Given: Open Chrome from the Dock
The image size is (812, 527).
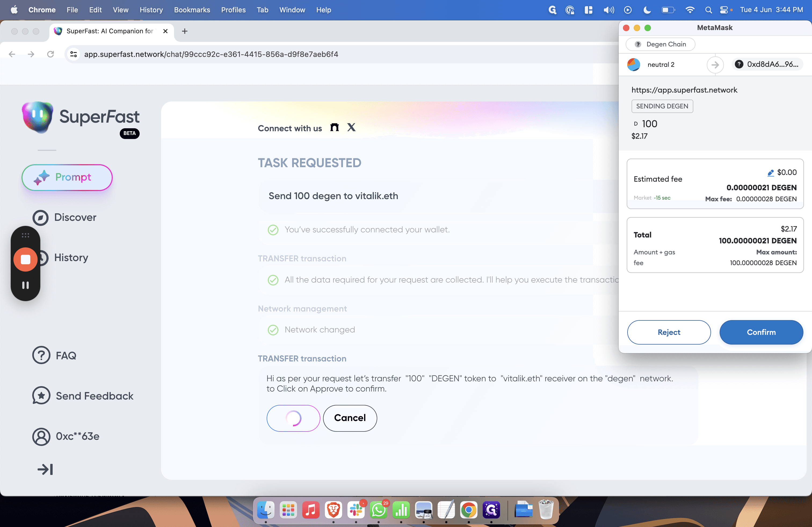Looking at the screenshot, I should pyautogui.click(x=469, y=510).
